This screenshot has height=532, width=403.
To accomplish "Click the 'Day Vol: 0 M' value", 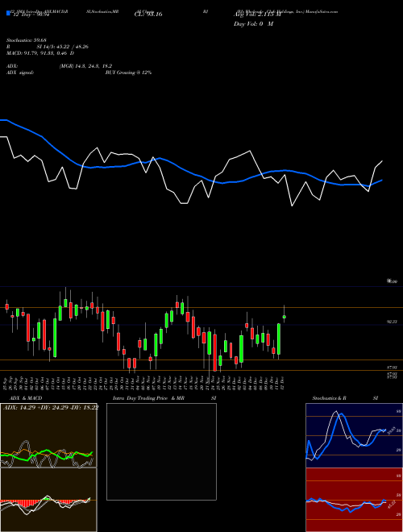I will pos(253,23).
